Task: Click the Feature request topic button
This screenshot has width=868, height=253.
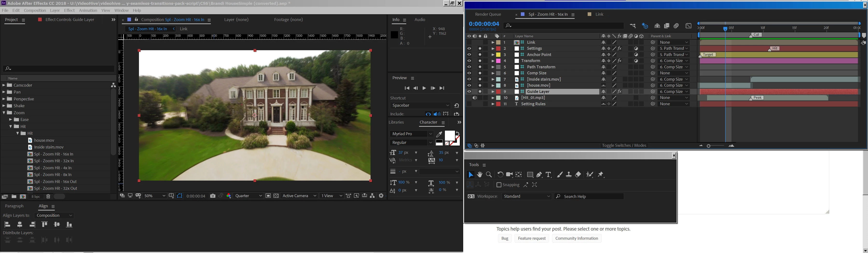Action: pos(532,239)
